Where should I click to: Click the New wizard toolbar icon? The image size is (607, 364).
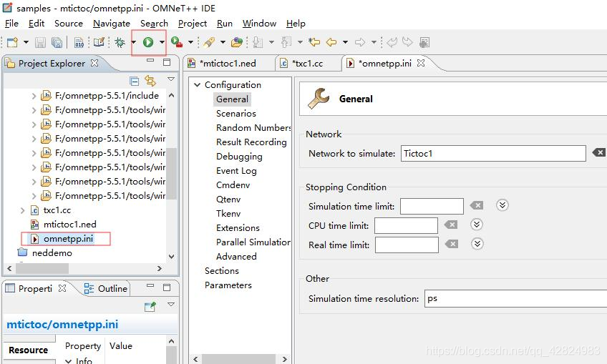[x=12, y=42]
